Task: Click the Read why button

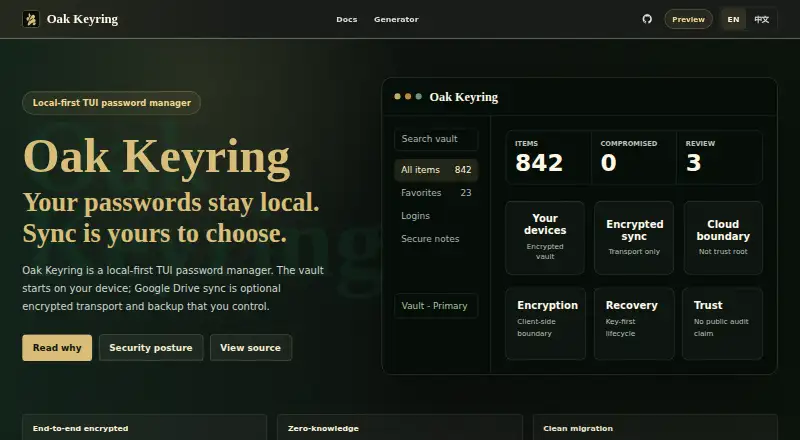Action: pos(57,348)
